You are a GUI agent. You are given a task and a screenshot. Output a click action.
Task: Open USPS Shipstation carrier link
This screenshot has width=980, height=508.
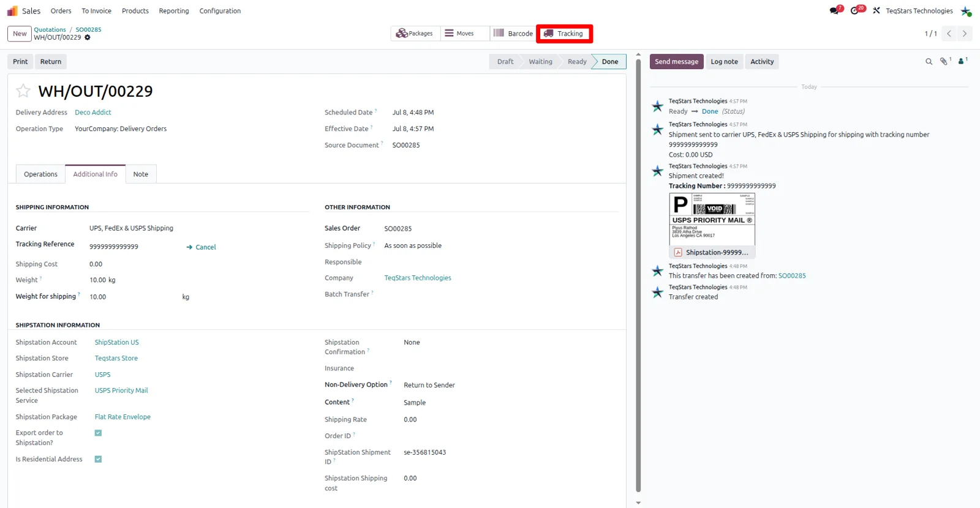tap(102, 375)
